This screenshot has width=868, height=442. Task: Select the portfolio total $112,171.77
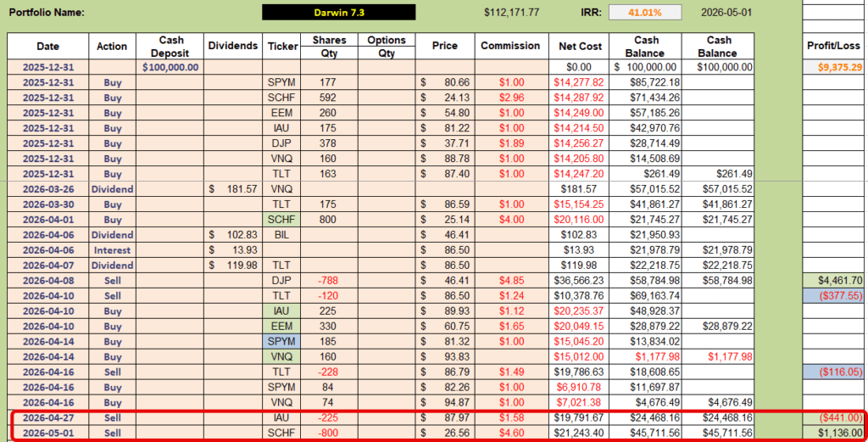pyautogui.click(x=511, y=12)
